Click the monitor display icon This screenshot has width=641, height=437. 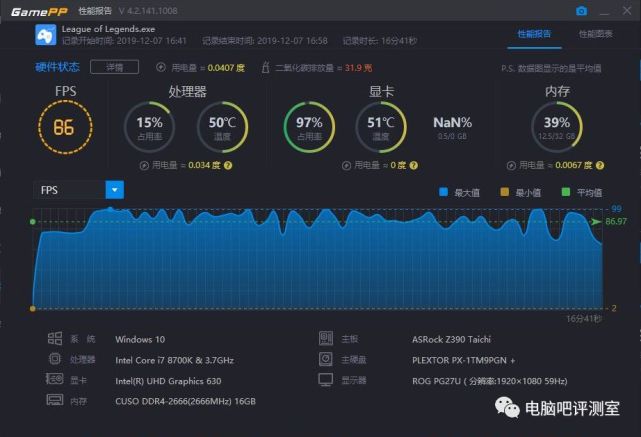[x=326, y=380]
